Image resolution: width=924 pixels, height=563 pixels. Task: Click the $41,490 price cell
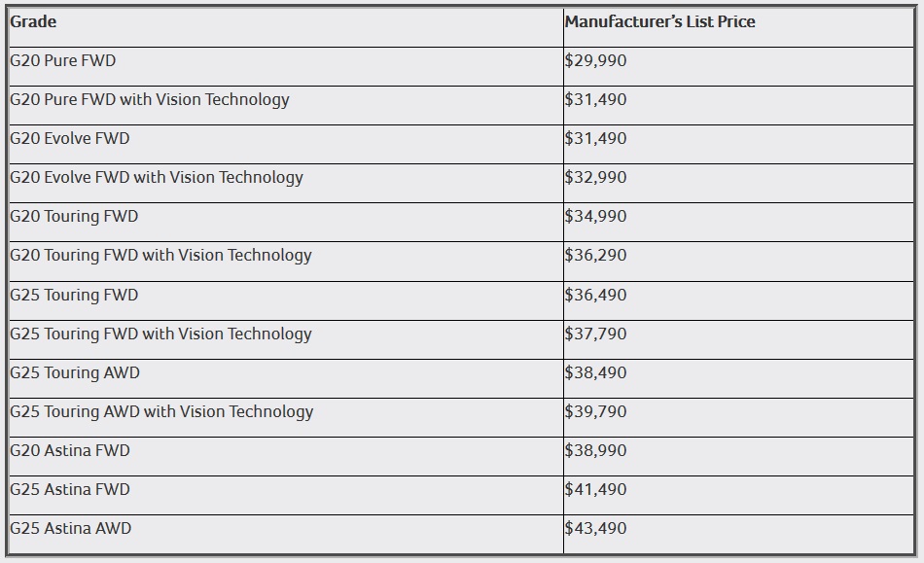(x=596, y=489)
